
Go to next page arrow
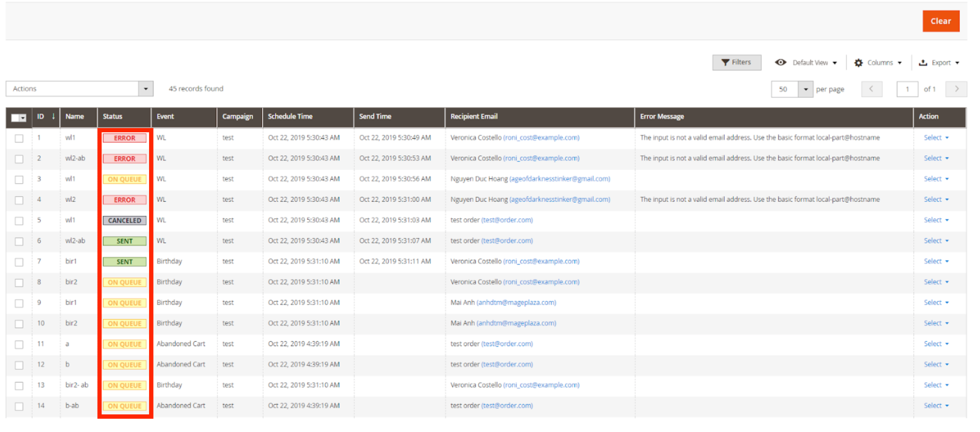(956, 89)
